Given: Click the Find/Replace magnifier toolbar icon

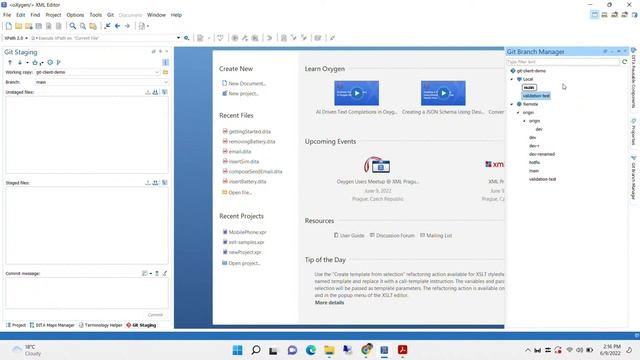Looking at the screenshot, I should [73, 26].
